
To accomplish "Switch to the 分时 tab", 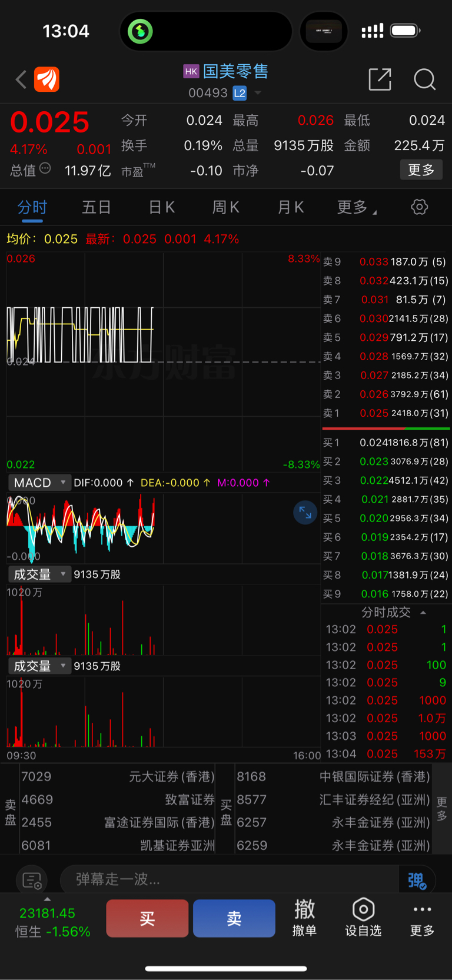I will point(32,207).
